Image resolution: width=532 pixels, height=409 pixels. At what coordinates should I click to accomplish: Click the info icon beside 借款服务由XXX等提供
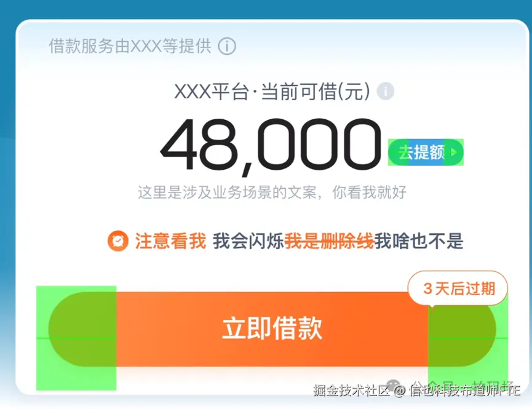click(227, 46)
